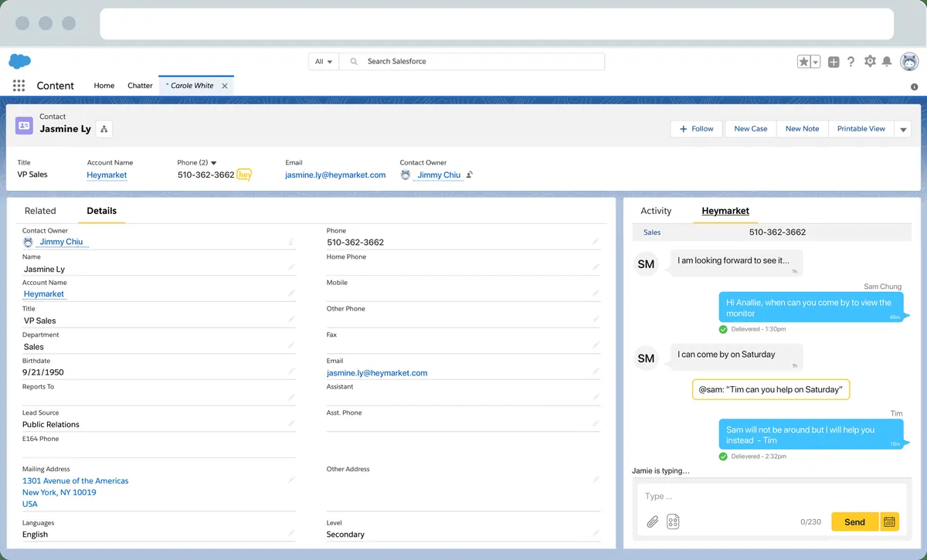This screenshot has height=560, width=927.
Task: Click the Help question mark icon
Action: point(851,62)
